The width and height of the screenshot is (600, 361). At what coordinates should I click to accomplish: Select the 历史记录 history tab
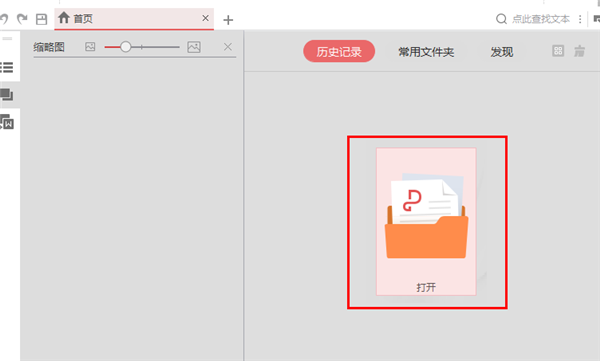[x=339, y=51]
